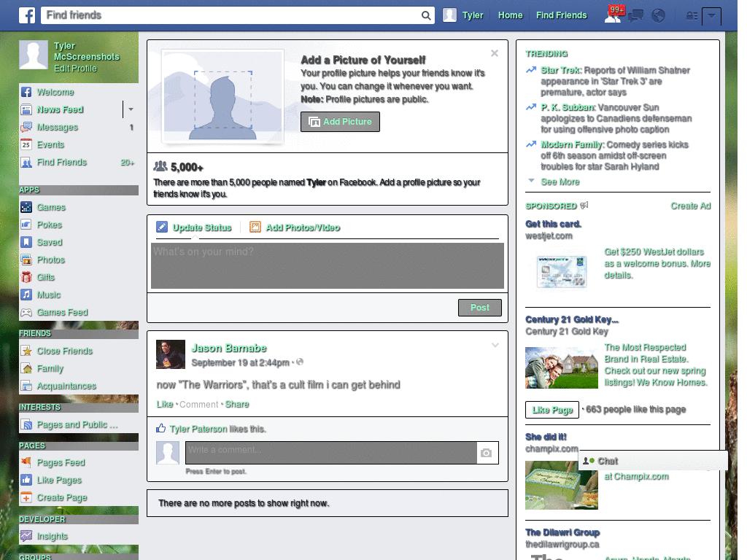
Task: Open privacy shortcuts lock icon
Action: (692, 16)
